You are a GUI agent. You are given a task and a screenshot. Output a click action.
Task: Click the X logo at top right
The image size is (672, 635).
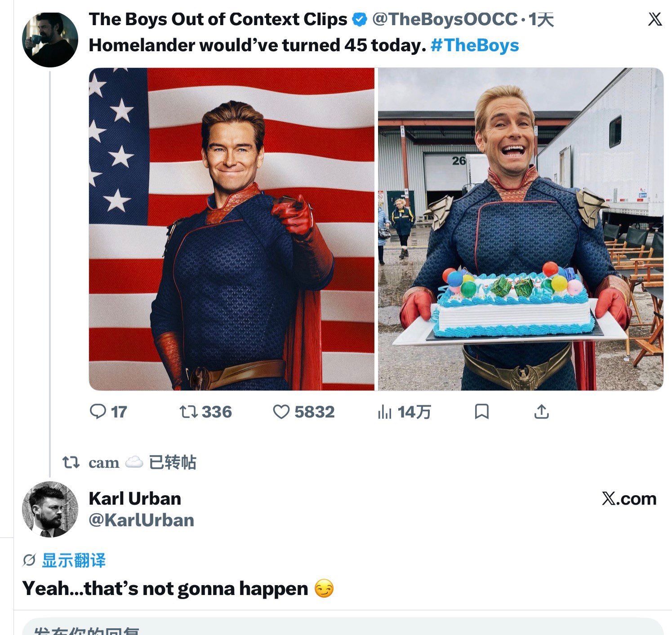[x=655, y=19]
